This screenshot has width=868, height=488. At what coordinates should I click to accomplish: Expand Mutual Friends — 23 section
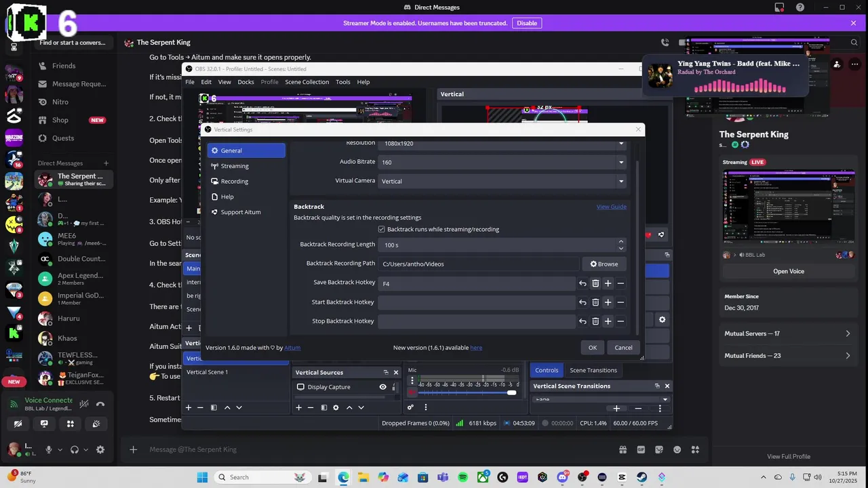789,355
